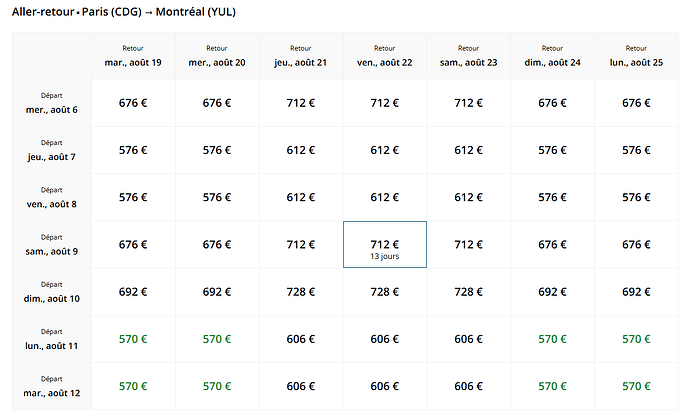The image size is (690, 418).
Task: Click the Retour ven., août 22 column header
Action: 385,56
